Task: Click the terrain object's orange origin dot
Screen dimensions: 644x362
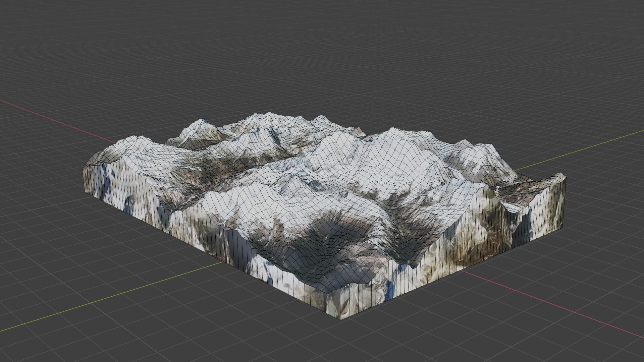Action: click(339, 249)
